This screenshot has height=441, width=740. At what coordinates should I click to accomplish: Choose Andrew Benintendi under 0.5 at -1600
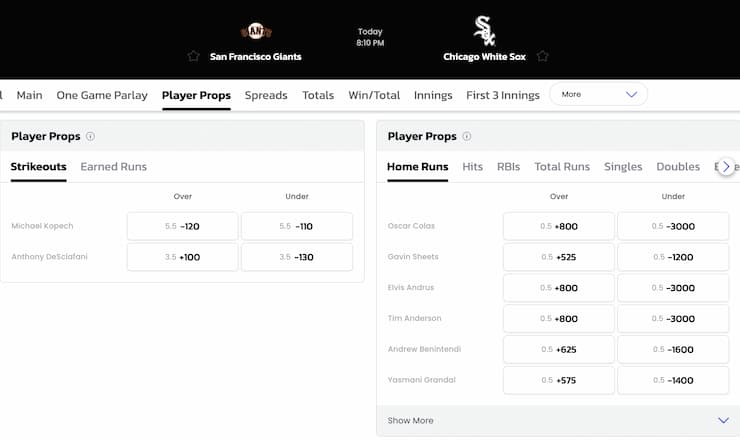(x=673, y=349)
